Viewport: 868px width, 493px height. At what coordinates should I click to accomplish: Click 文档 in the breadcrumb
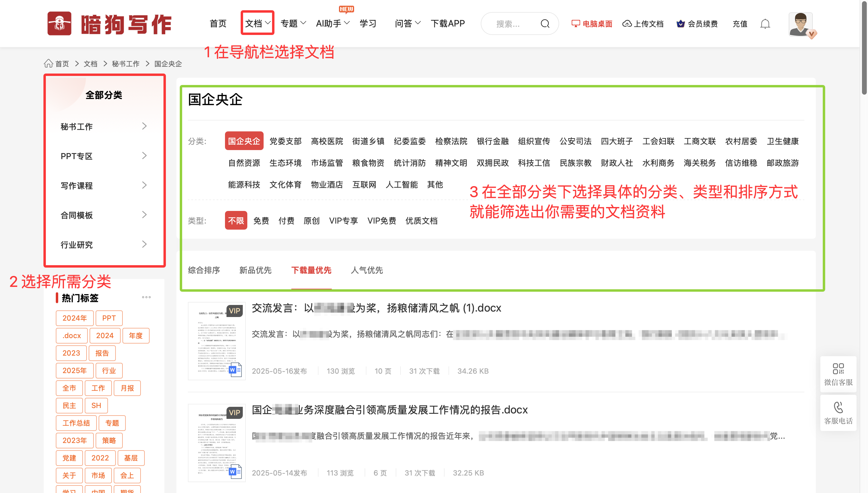click(x=90, y=64)
